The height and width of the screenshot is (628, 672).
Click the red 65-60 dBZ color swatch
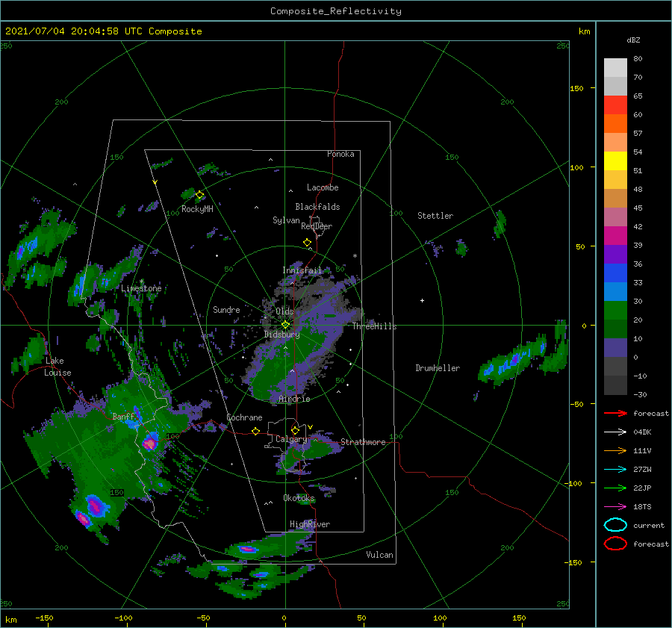pyautogui.click(x=615, y=105)
